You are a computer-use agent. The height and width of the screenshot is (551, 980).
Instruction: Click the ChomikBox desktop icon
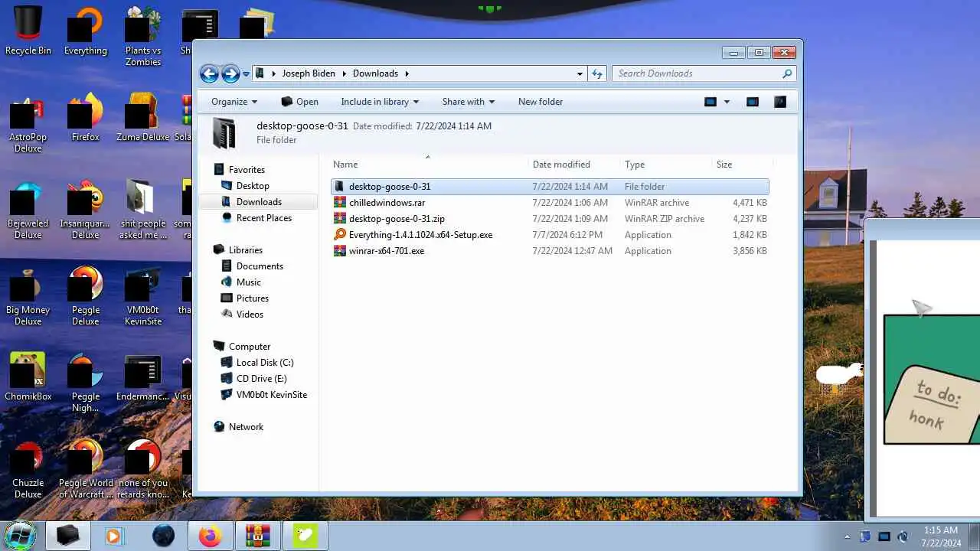point(28,377)
